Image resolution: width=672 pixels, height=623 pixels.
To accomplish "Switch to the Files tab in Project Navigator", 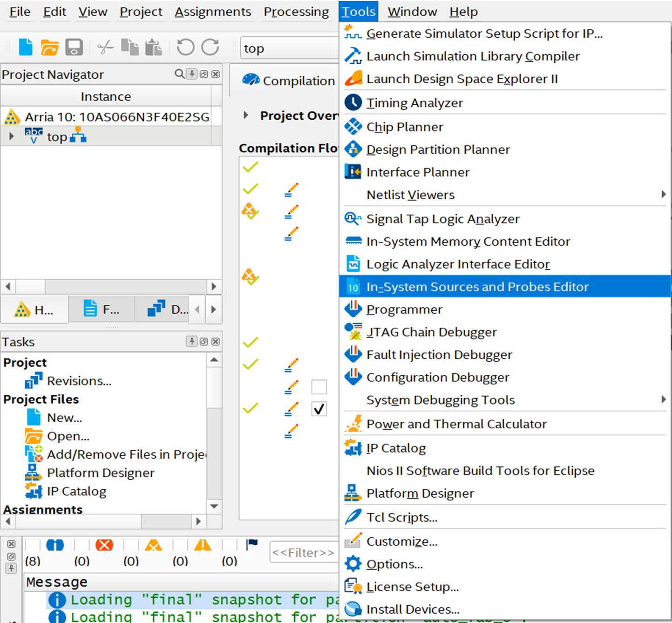I will (x=102, y=309).
